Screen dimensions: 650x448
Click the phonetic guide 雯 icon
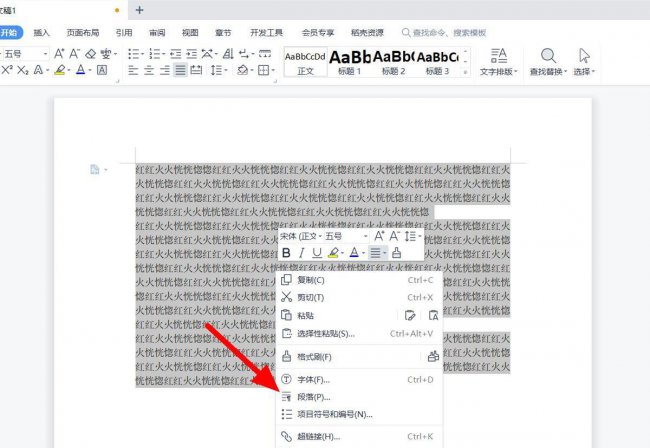tap(106, 54)
